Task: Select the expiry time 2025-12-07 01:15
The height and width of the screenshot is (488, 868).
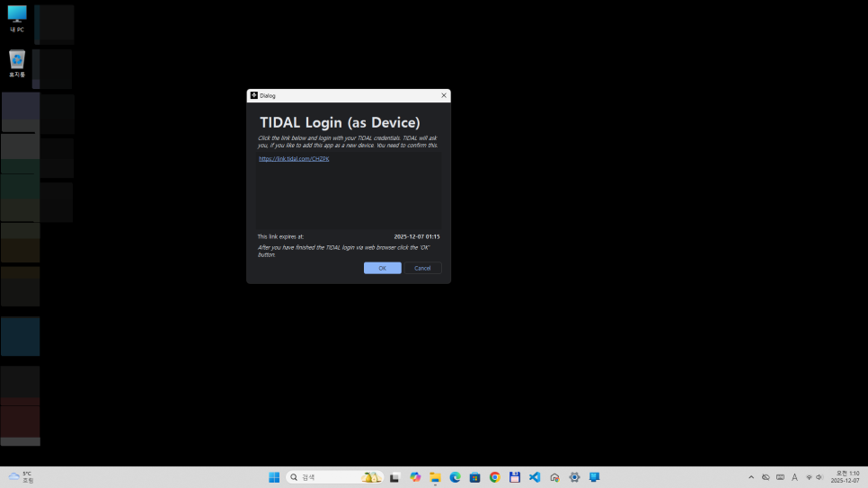Action: pos(417,236)
